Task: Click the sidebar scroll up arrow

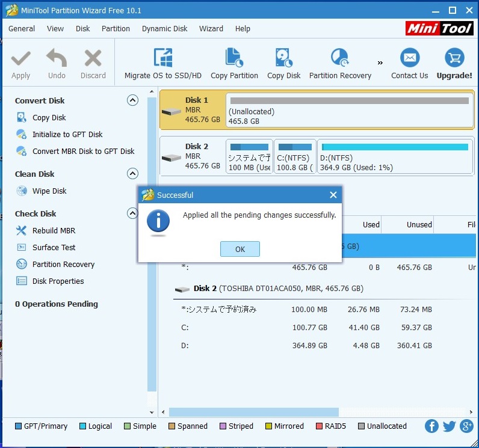Action: coord(152,91)
